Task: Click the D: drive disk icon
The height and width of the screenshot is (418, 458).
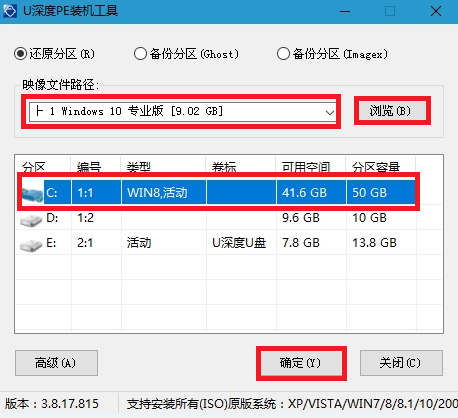Action: [x=31, y=220]
